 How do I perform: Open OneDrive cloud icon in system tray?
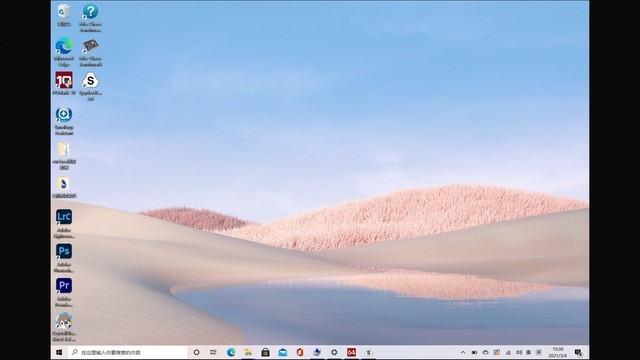[485, 352]
